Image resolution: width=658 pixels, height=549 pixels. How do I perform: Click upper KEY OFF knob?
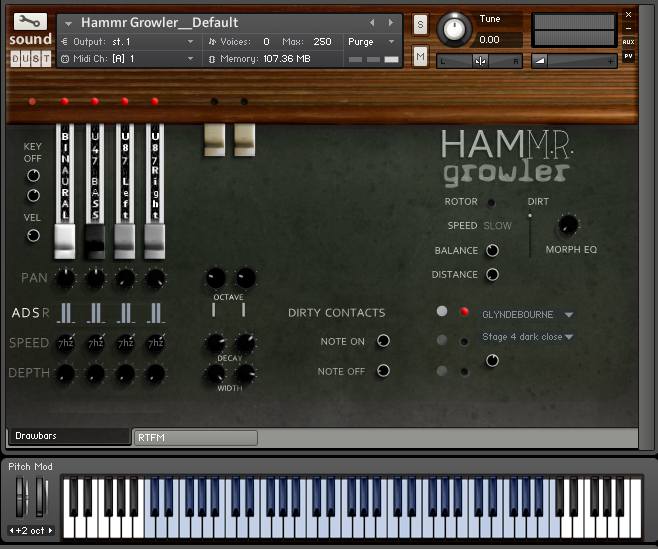(x=33, y=175)
